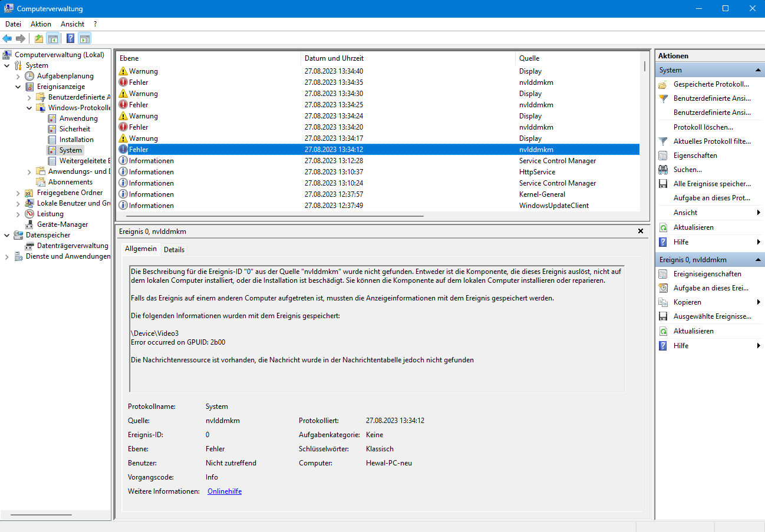Click the Aufgabenplanung clock icon
This screenshot has width=765, height=532.
pyautogui.click(x=29, y=76)
